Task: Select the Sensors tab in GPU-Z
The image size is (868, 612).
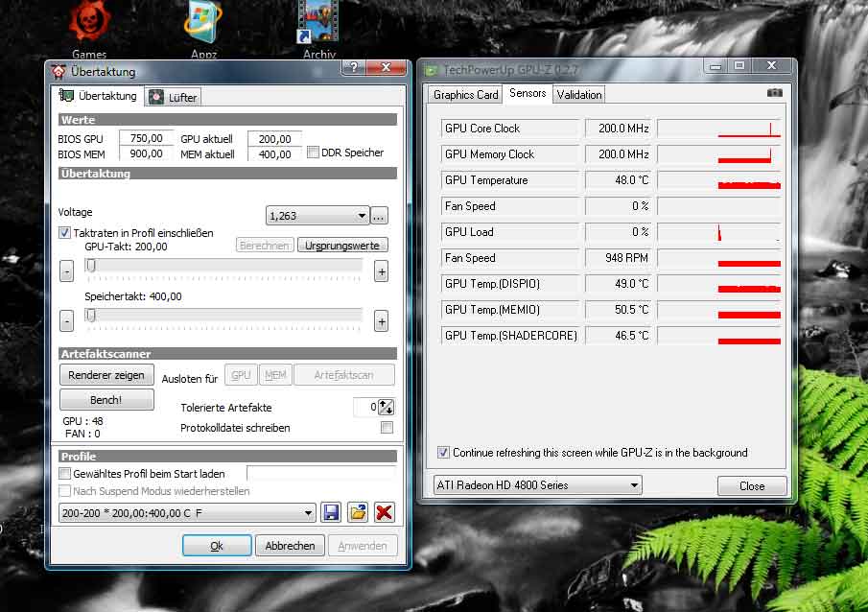Action: 528,93
